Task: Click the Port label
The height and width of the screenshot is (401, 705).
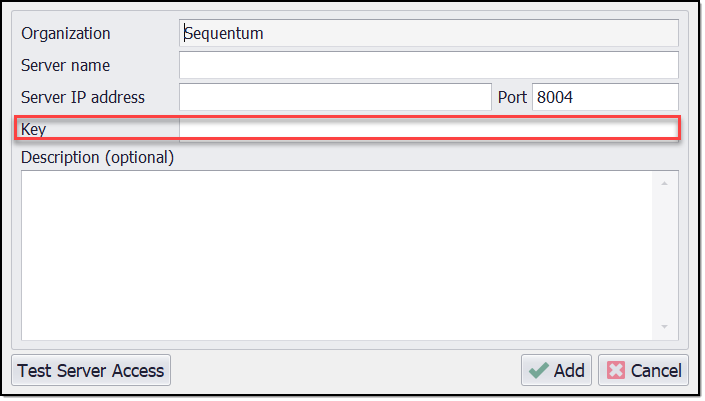Action: tap(512, 97)
